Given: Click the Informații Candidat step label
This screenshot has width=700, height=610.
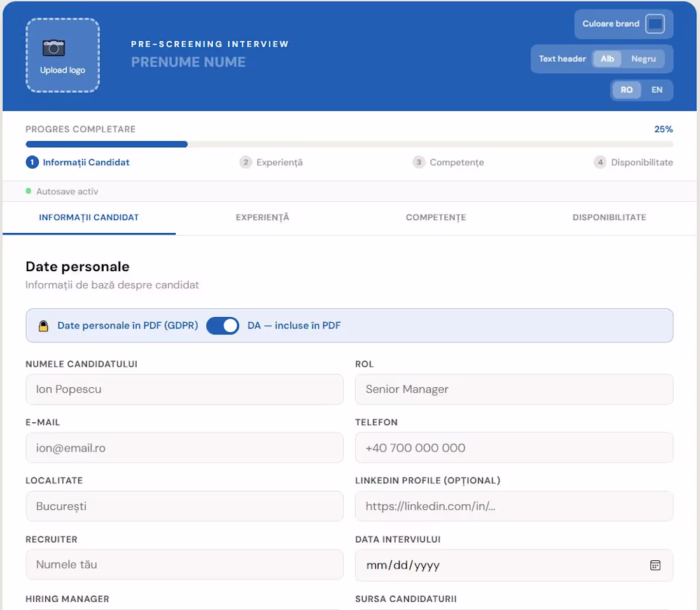Looking at the screenshot, I should [x=86, y=162].
